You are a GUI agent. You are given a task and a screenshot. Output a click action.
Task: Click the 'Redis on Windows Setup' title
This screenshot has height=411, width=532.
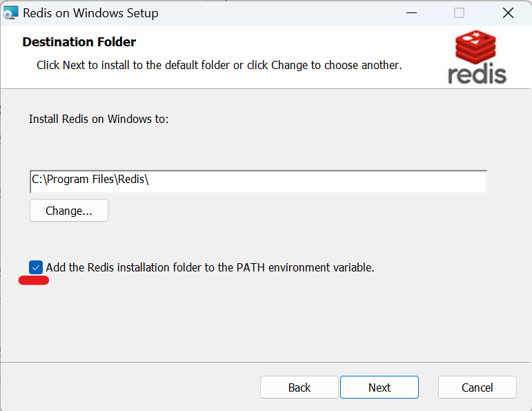click(90, 13)
